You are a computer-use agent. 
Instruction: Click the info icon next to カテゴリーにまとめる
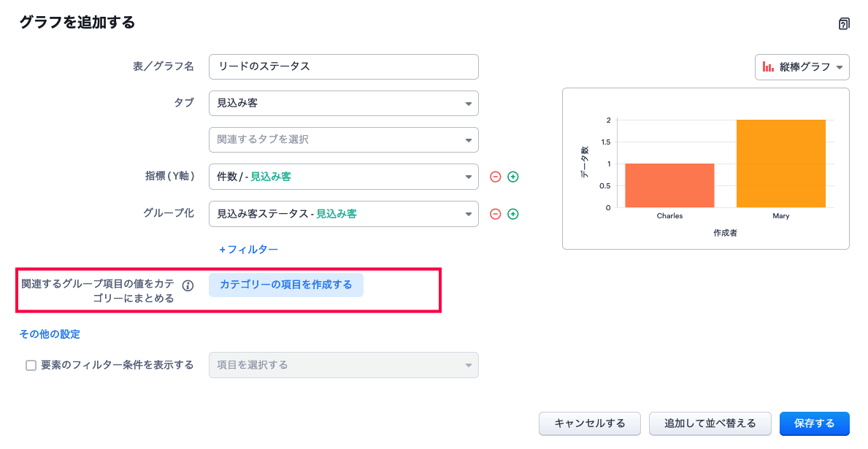click(x=188, y=285)
